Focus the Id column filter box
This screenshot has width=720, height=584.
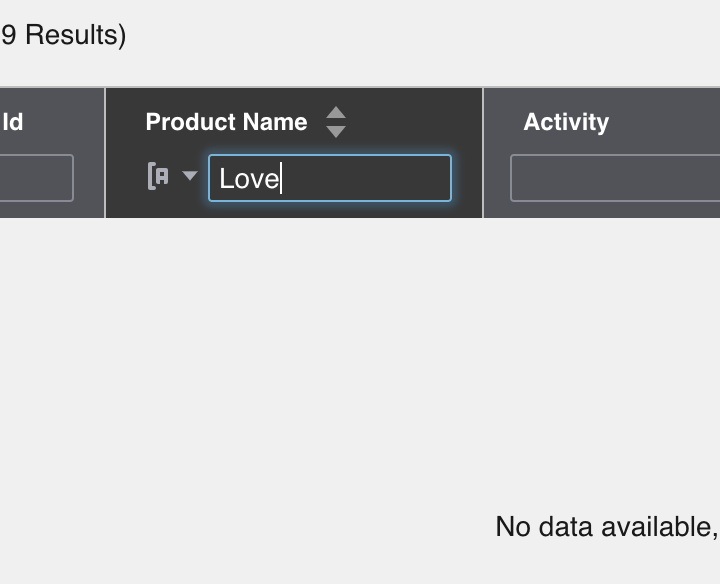pos(36,178)
